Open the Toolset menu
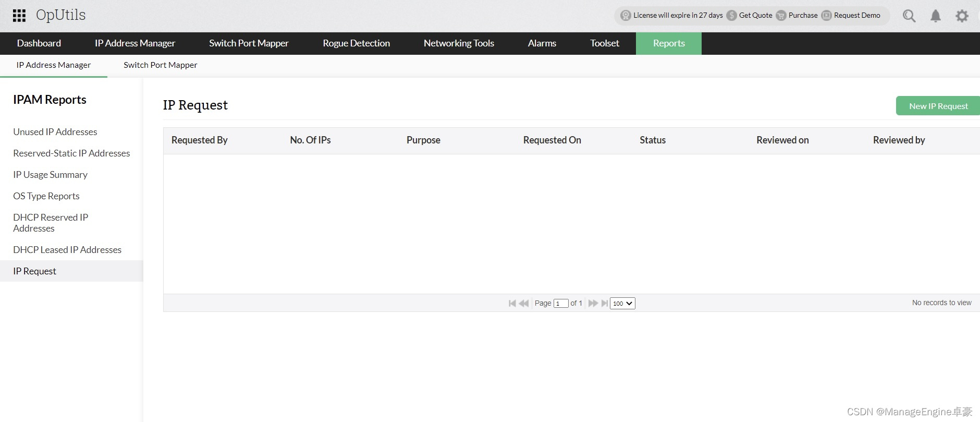The height and width of the screenshot is (422, 980). coord(605,43)
